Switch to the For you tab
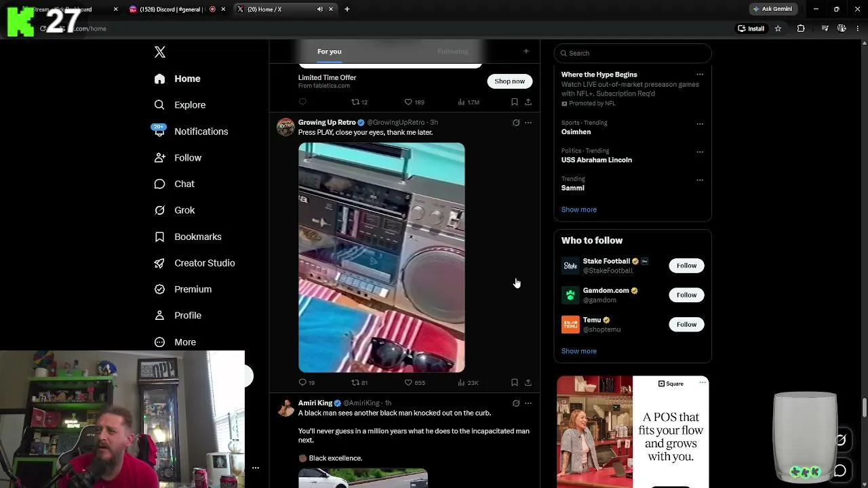 coord(330,52)
